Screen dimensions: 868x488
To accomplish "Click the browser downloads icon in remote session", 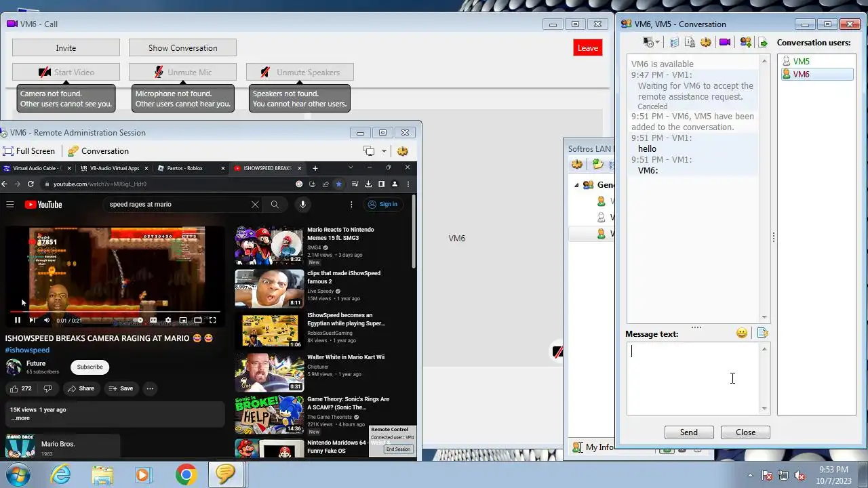I will click(368, 184).
